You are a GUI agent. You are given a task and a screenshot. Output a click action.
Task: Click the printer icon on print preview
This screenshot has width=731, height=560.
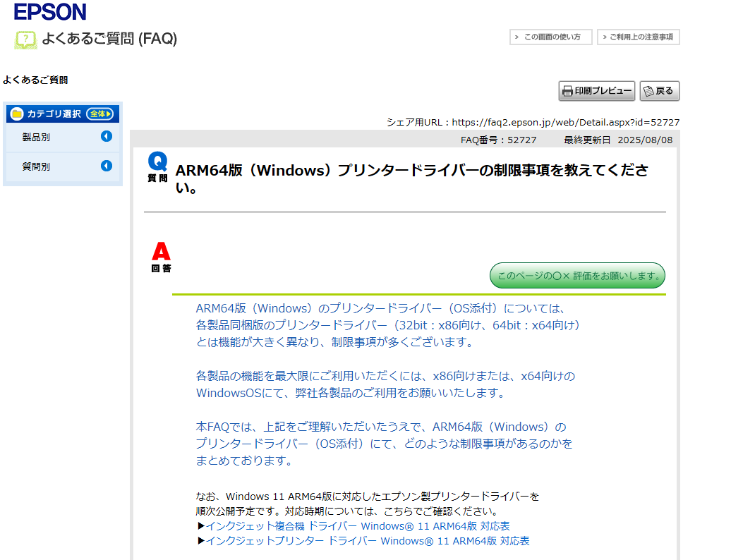point(567,91)
